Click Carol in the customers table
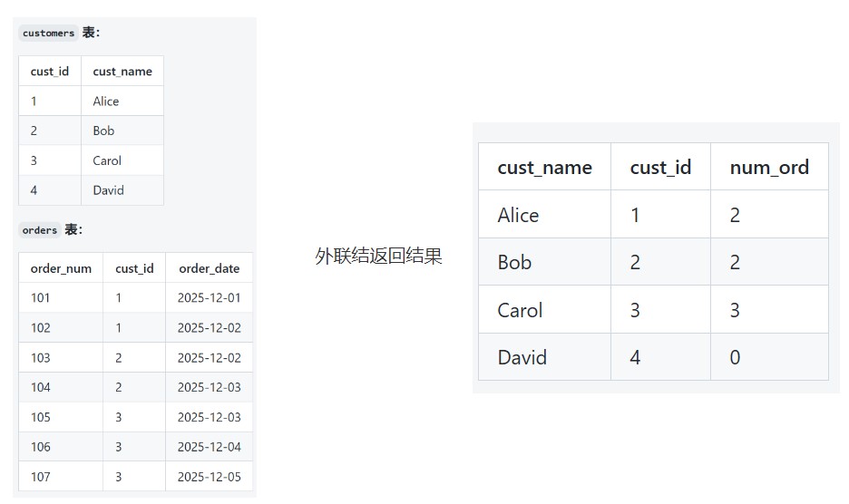 pos(107,160)
